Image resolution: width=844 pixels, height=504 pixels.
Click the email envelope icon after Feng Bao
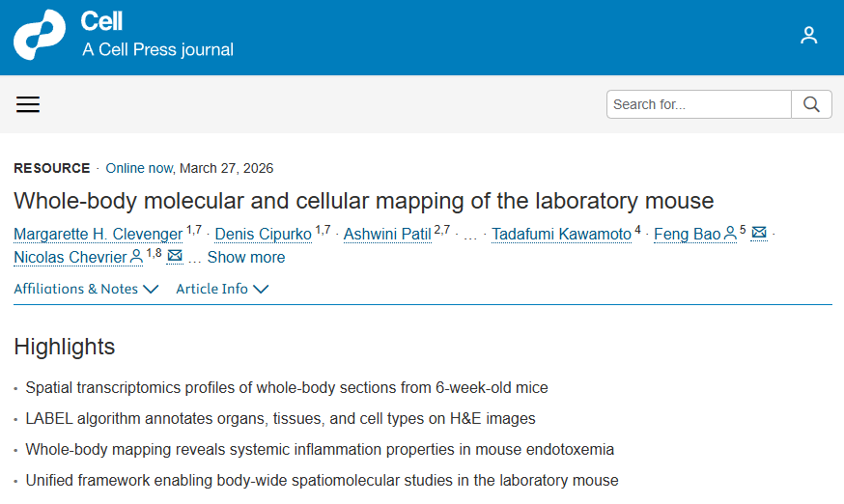point(759,233)
